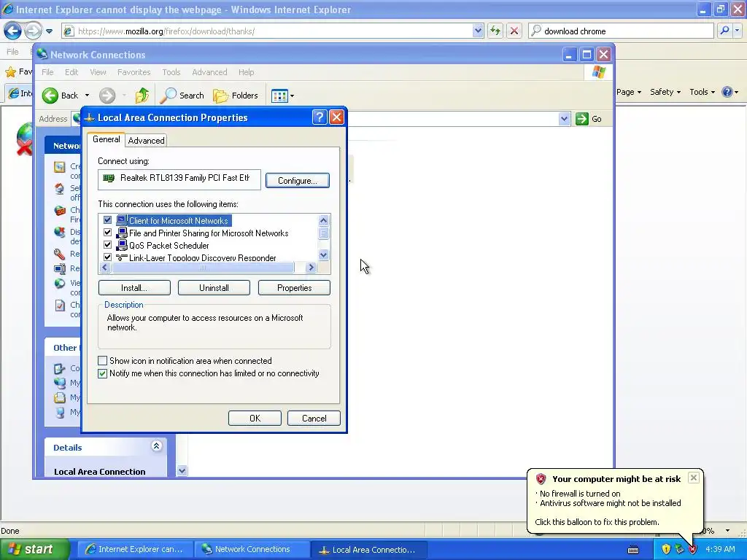747x560 pixels.
Task: Click the horizontal scrollbar in items list
Action: coord(203,267)
